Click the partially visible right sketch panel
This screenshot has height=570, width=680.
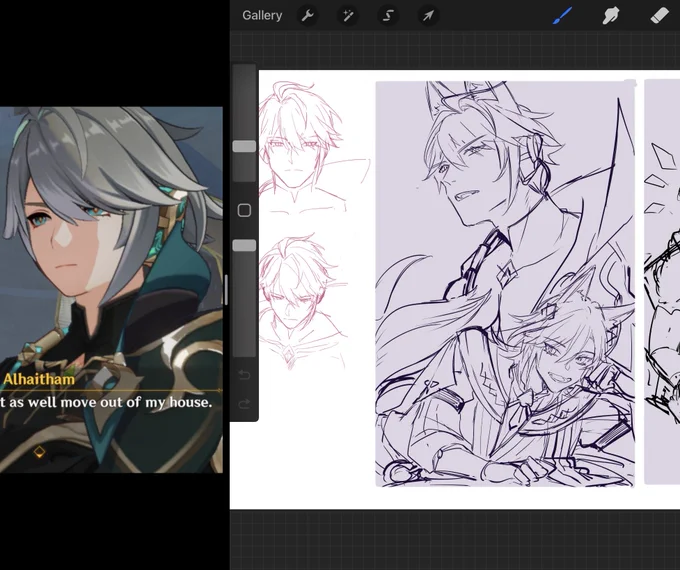[x=662, y=282]
